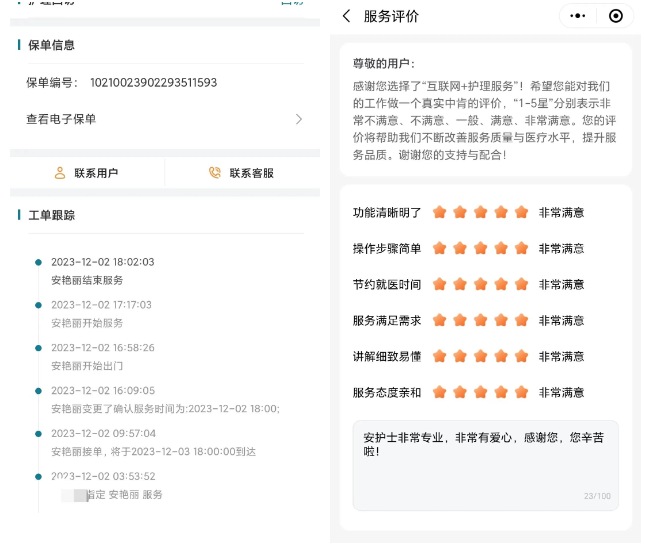Open the mini-program three-dot menu
This screenshot has height=548, width=645.
[x=578, y=16]
